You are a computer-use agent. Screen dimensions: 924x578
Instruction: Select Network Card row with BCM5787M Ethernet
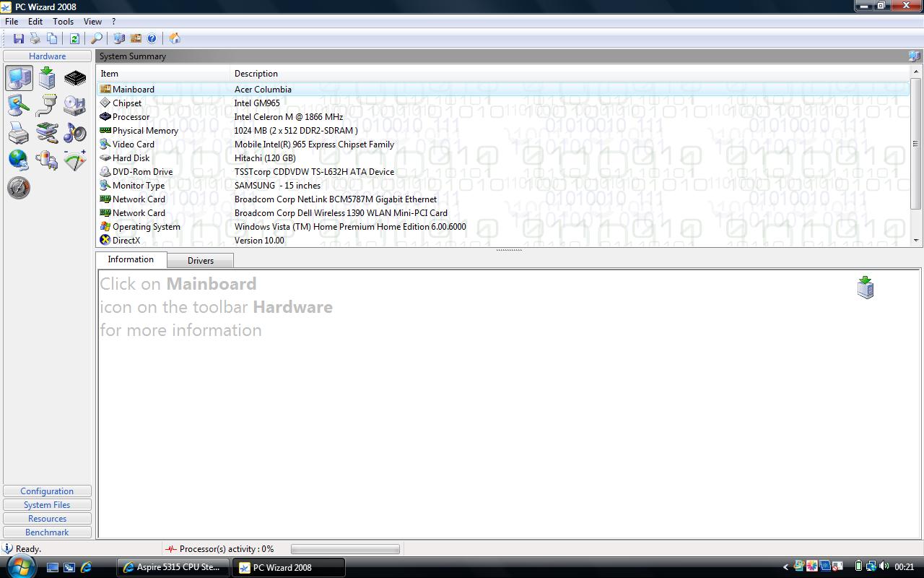pyautogui.click(x=503, y=199)
